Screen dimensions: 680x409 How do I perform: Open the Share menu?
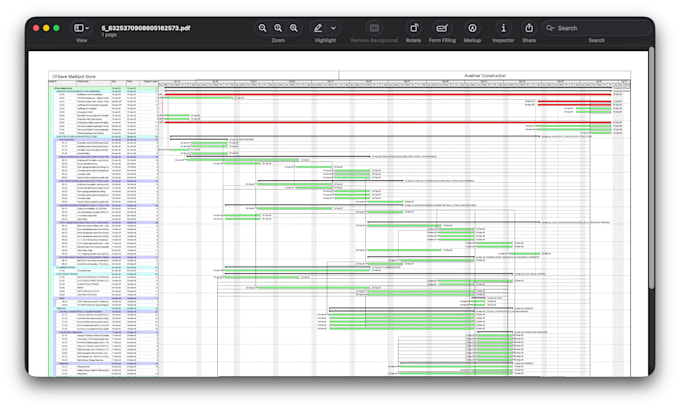pyautogui.click(x=529, y=28)
